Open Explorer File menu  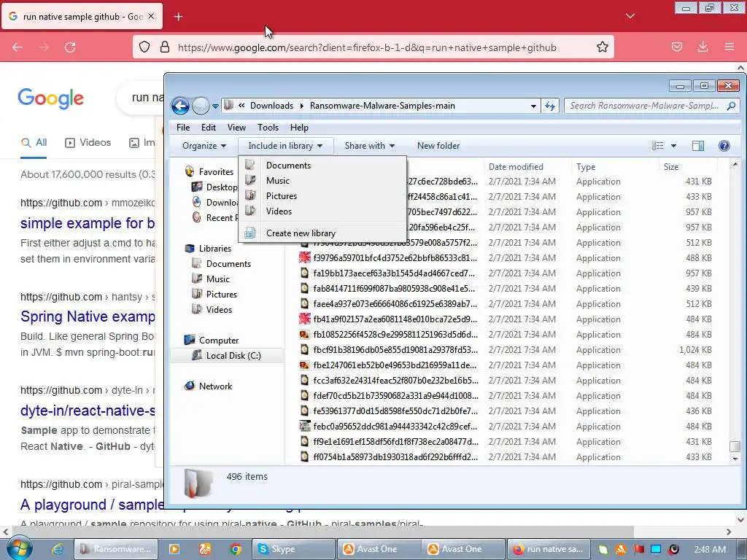pos(183,128)
